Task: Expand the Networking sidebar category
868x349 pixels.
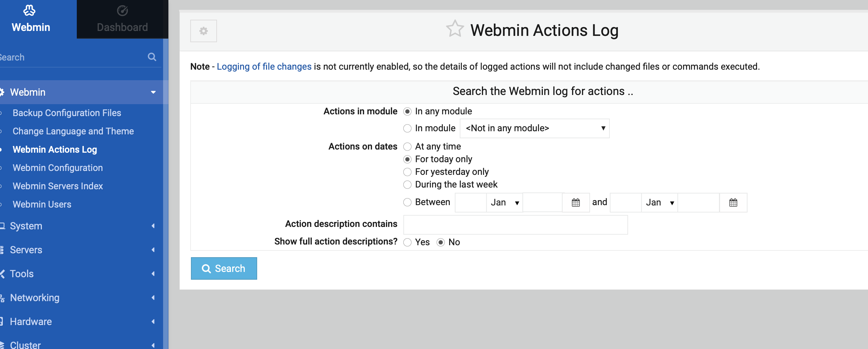Action: (81, 298)
